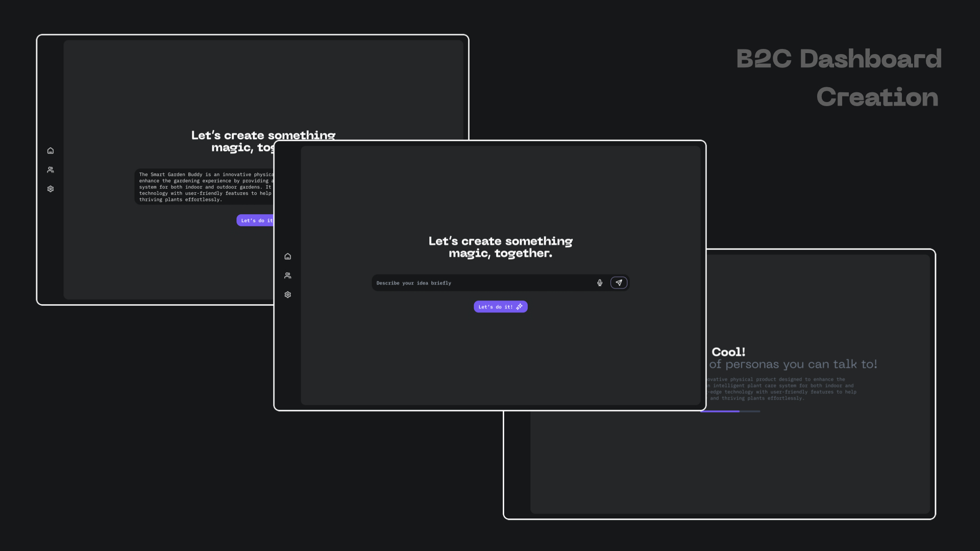Click the sparkle wand icon on Let's do it!
The height and width of the screenshot is (551, 980).
click(x=520, y=307)
